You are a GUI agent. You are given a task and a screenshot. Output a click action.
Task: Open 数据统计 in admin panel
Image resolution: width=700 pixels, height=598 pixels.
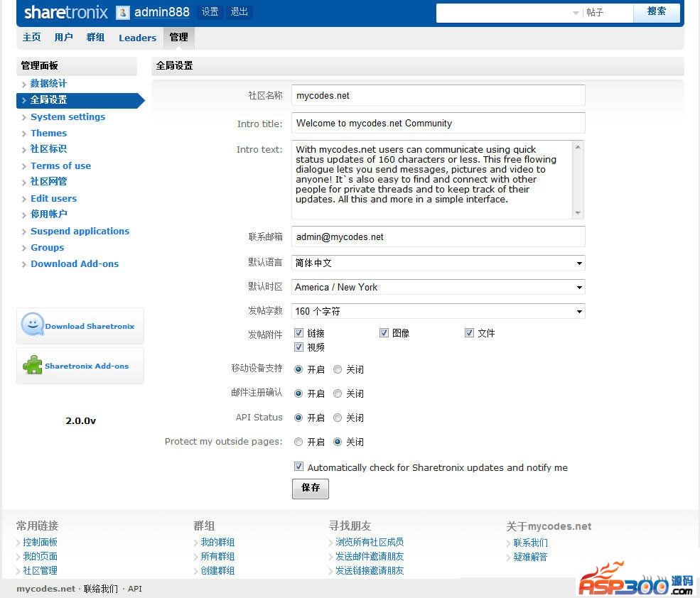pyautogui.click(x=48, y=84)
